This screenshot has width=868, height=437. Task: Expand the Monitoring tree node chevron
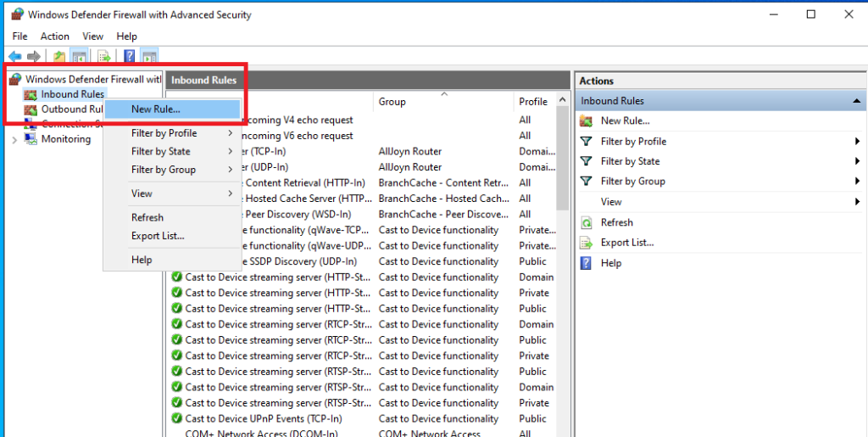[x=14, y=139]
